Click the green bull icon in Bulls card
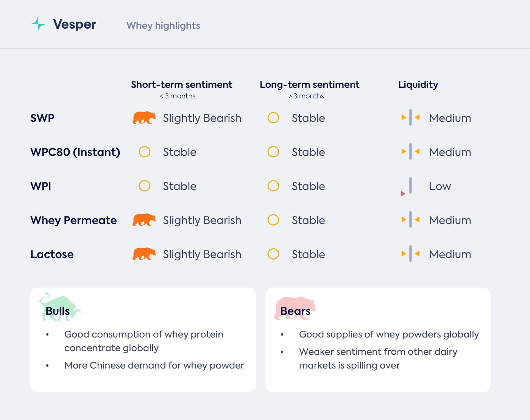530x420 pixels. (59, 307)
